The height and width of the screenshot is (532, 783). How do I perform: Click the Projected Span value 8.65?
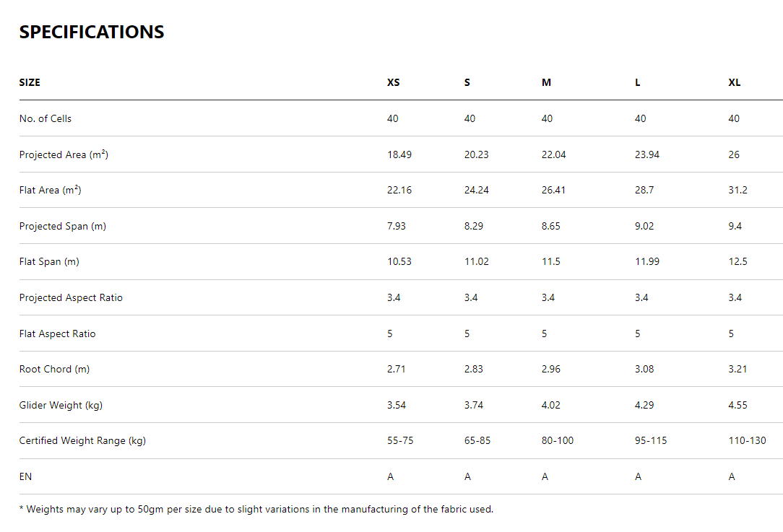click(x=550, y=226)
